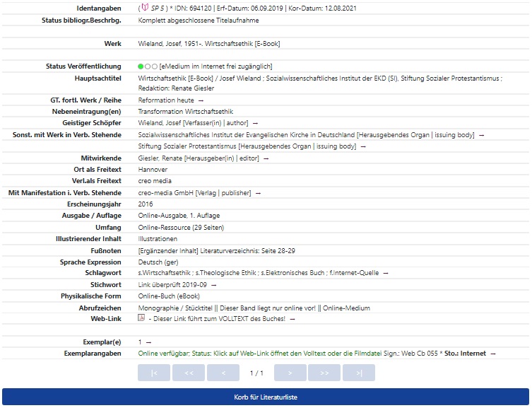Click the Physikalische Form value Online-Buch (eBook)

[x=169, y=296]
